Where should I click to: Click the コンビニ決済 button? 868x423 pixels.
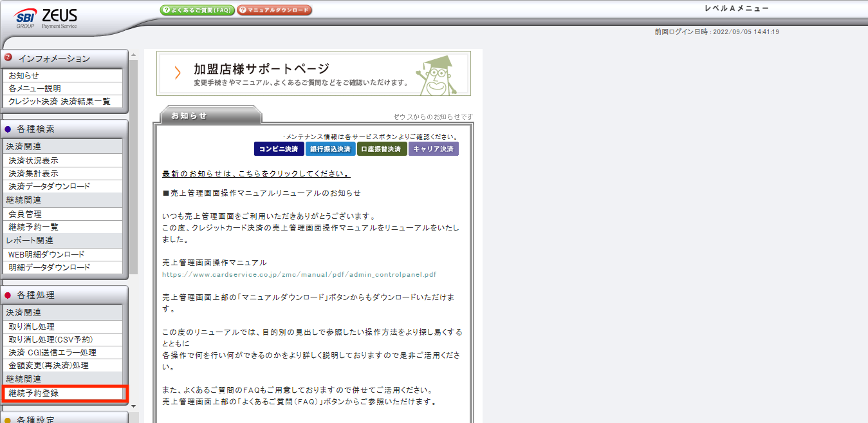(279, 149)
